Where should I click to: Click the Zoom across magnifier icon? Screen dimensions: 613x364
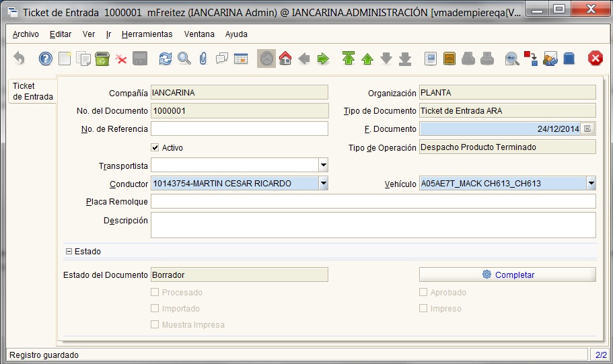[512, 59]
